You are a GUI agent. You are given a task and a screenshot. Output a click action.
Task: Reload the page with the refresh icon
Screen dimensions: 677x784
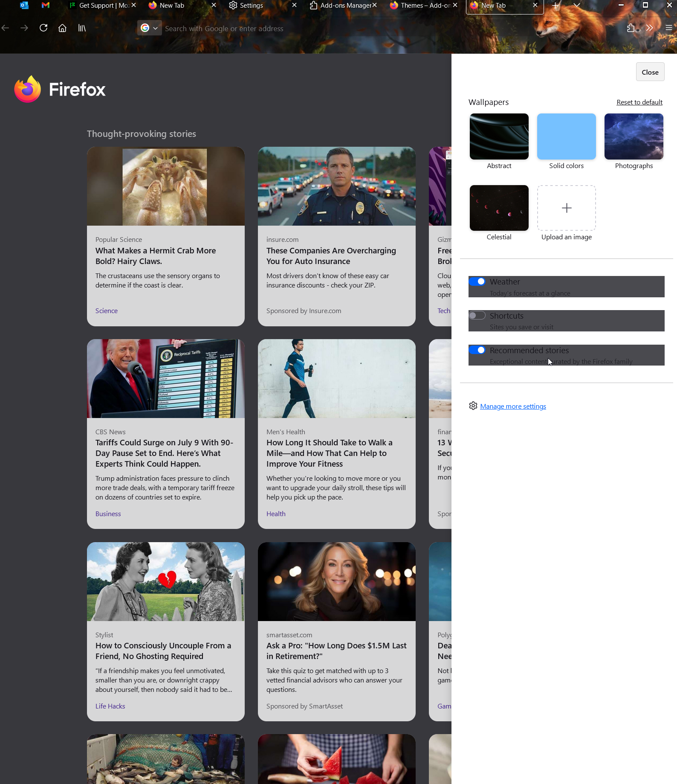[x=43, y=28]
